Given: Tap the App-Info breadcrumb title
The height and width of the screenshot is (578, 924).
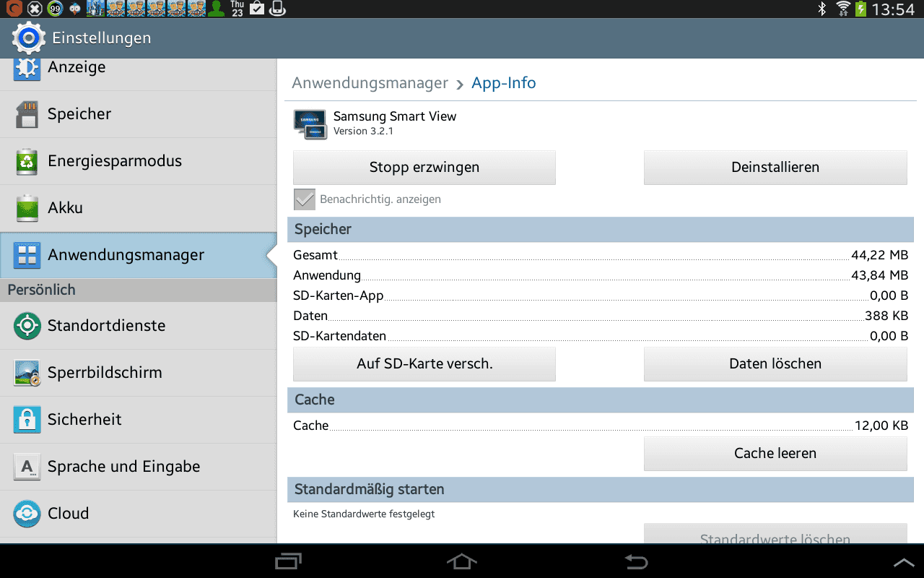Looking at the screenshot, I should coord(504,83).
